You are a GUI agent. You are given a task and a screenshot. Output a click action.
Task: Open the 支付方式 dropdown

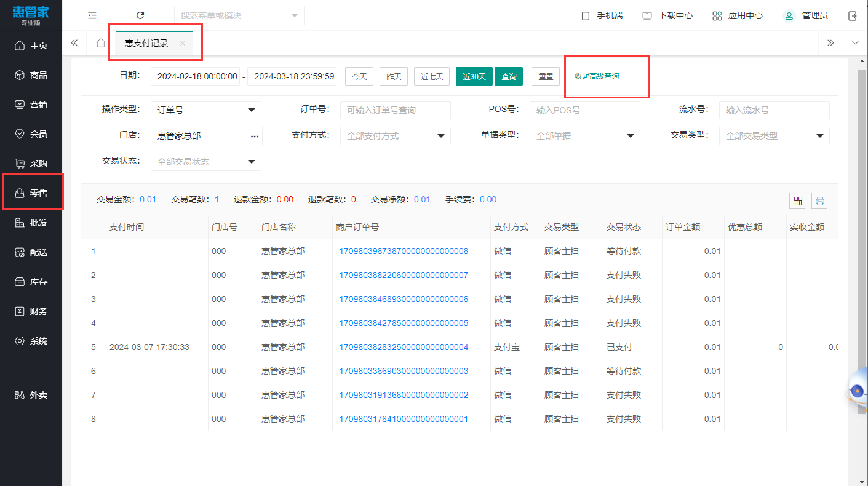coord(396,136)
